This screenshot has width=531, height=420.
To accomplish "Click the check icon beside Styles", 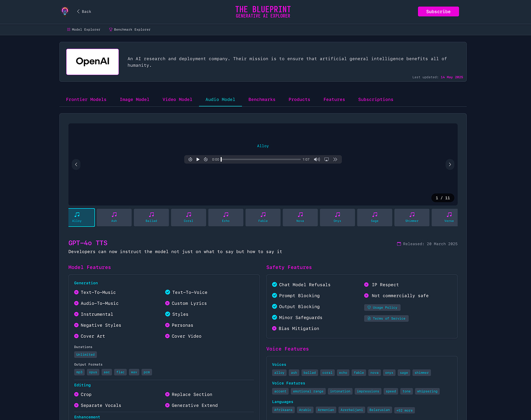I will [168, 314].
